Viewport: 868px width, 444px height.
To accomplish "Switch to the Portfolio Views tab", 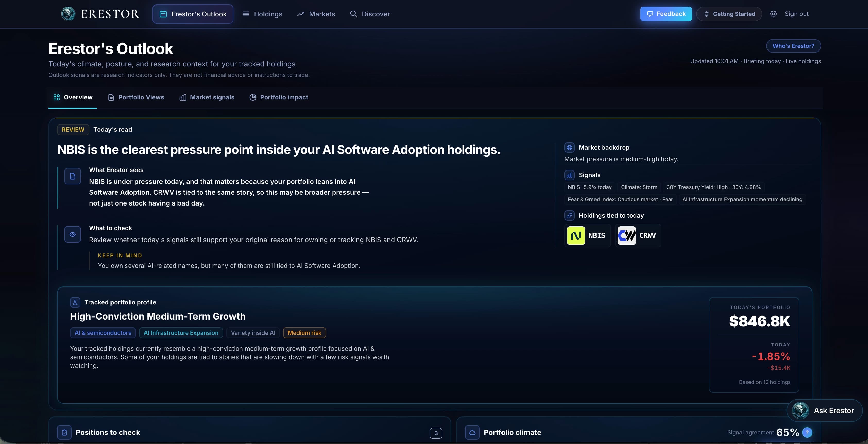I will [136, 97].
